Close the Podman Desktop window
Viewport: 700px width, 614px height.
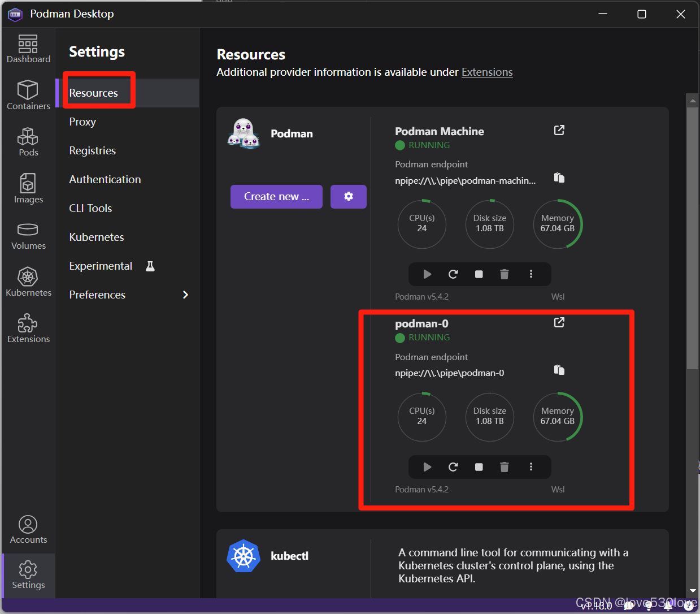click(x=681, y=14)
